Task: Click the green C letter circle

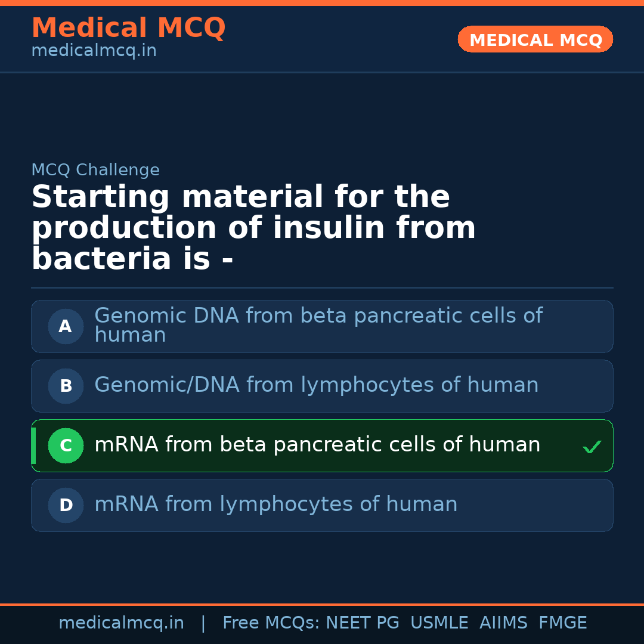Action: [66, 445]
